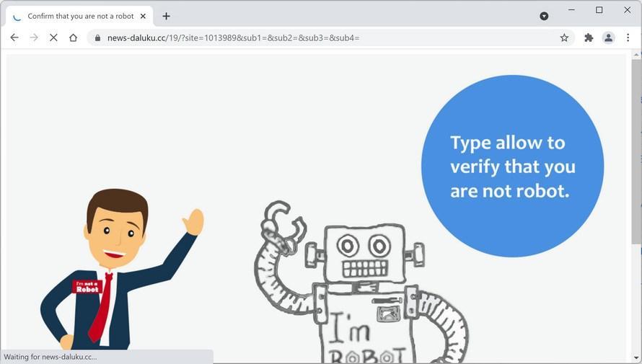This screenshot has height=364, width=642.
Task: View site security lock info
Action: coord(97,37)
